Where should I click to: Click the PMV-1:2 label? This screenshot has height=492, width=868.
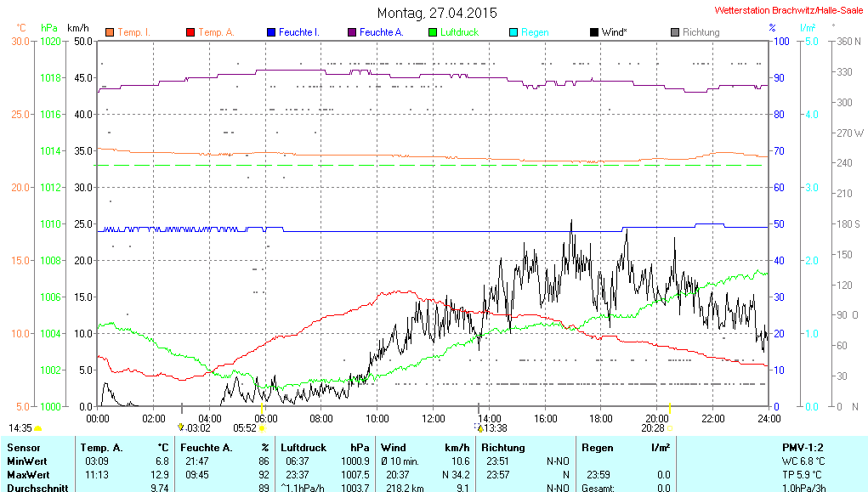pos(803,447)
